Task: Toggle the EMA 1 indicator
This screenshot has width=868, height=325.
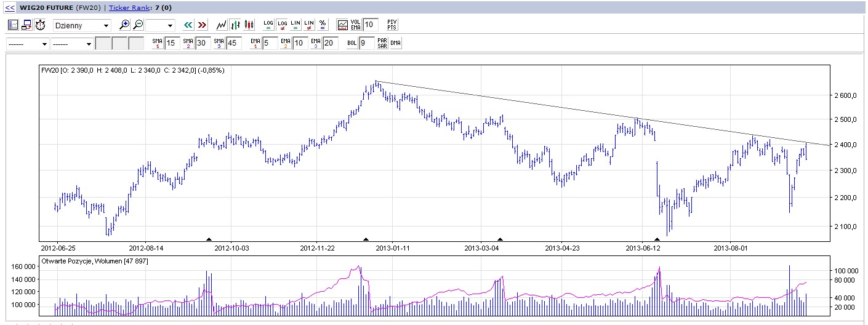Action: pos(255,44)
